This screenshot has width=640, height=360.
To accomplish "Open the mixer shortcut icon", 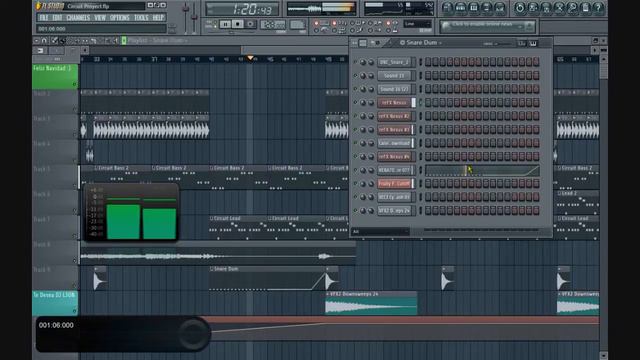I will (500, 7).
